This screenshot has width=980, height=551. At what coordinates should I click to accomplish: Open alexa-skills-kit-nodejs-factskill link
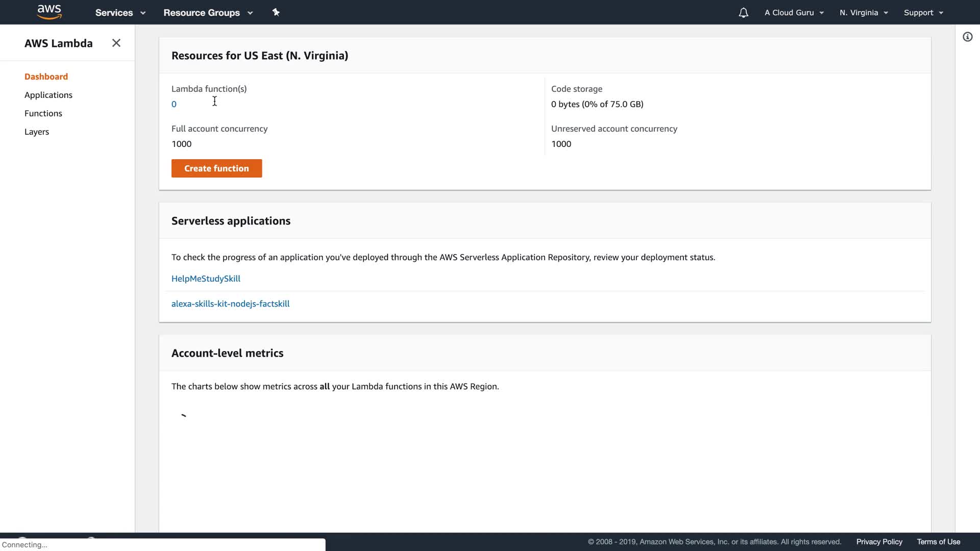230,304
